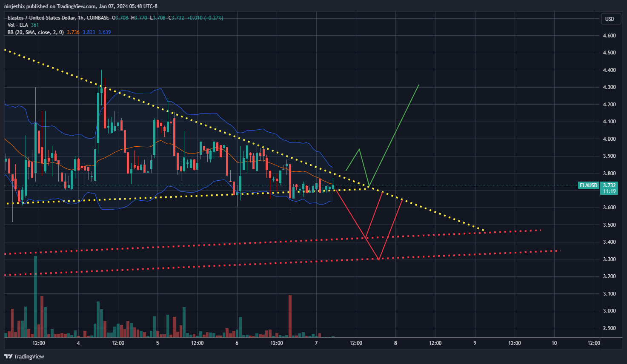The image size is (627, 364).
Task: Click the volume value 361
Action: tap(34, 25)
